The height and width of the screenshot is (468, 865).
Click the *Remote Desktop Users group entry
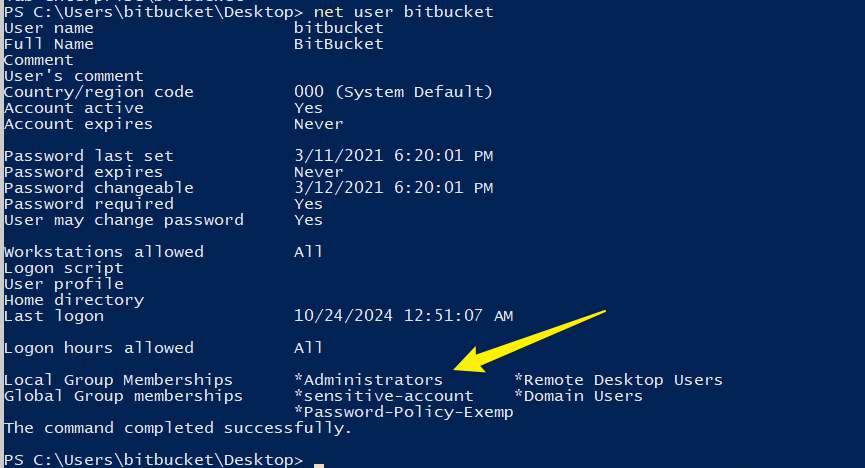tap(617, 380)
